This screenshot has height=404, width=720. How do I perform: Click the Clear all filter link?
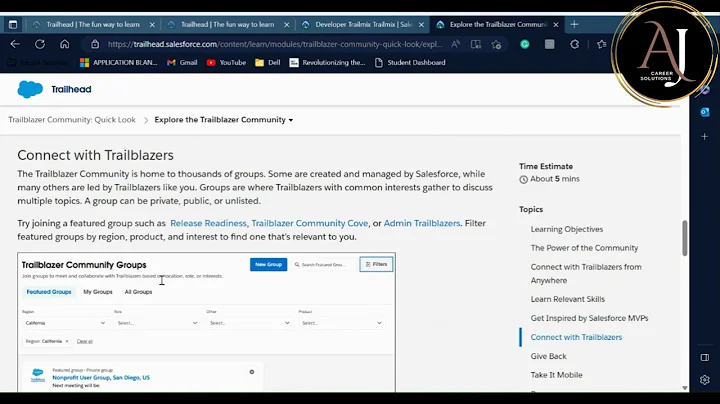coord(85,341)
